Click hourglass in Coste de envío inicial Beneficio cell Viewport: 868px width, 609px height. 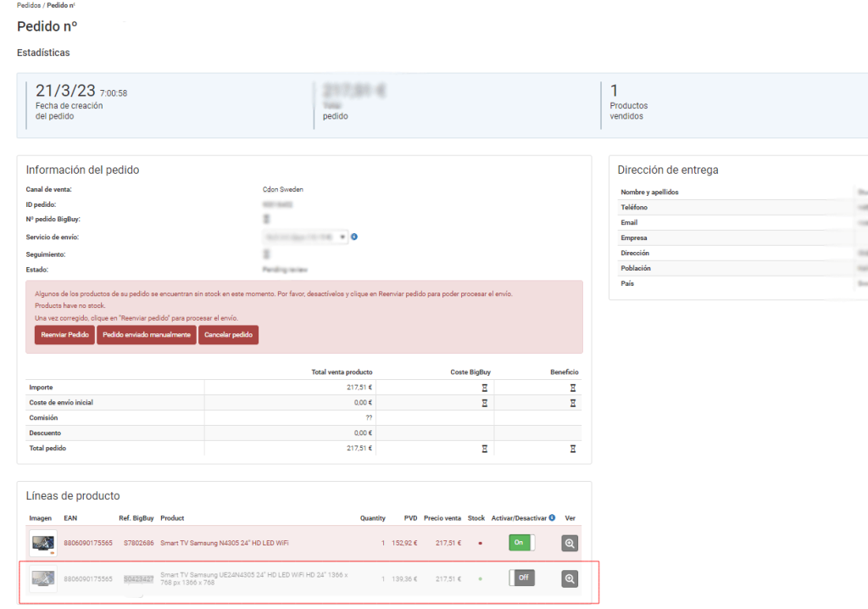pyautogui.click(x=573, y=403)
